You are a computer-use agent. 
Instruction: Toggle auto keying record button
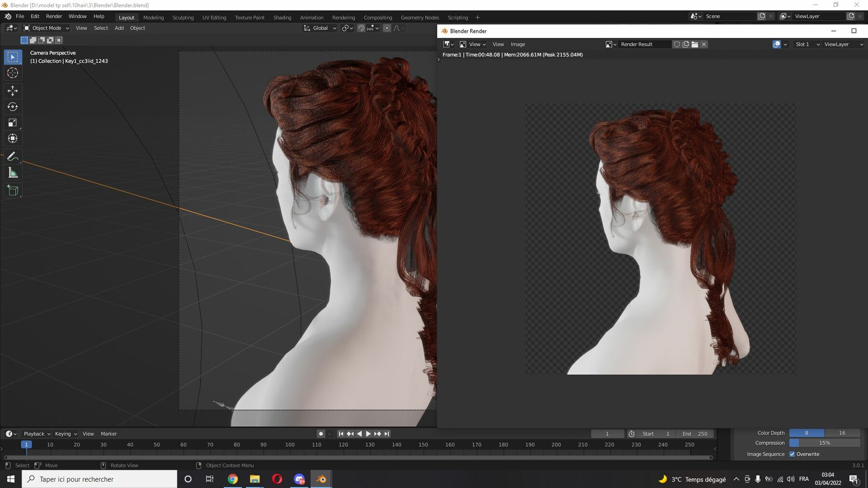pos(321,434)
